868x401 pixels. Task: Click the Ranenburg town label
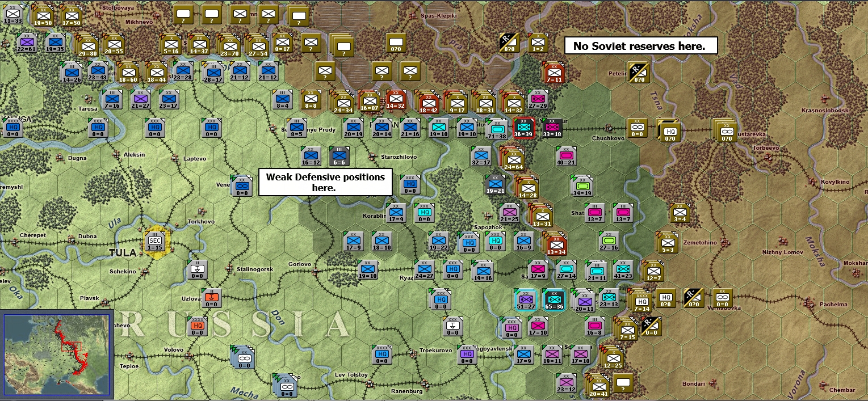[x=407, y=391]
